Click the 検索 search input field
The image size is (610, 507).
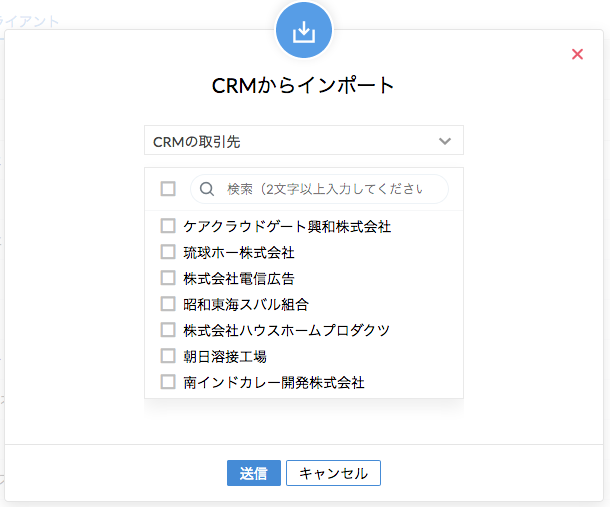point(325,189)
